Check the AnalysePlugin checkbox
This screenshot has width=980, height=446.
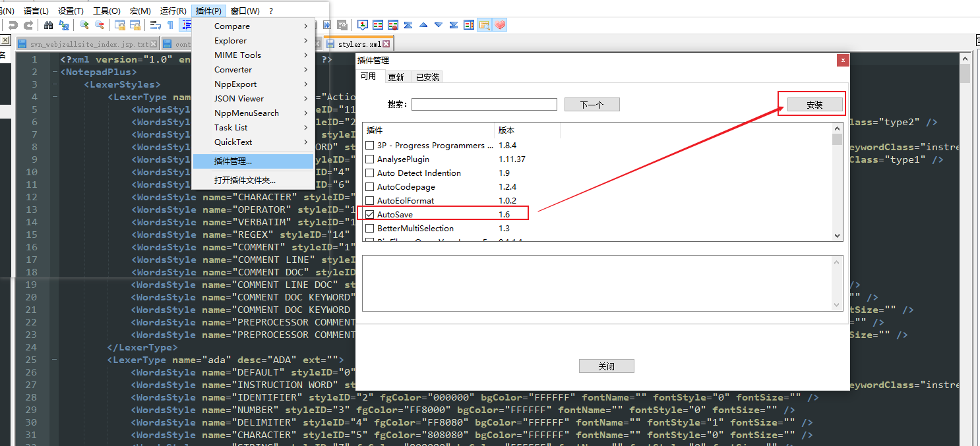[370, 159]
